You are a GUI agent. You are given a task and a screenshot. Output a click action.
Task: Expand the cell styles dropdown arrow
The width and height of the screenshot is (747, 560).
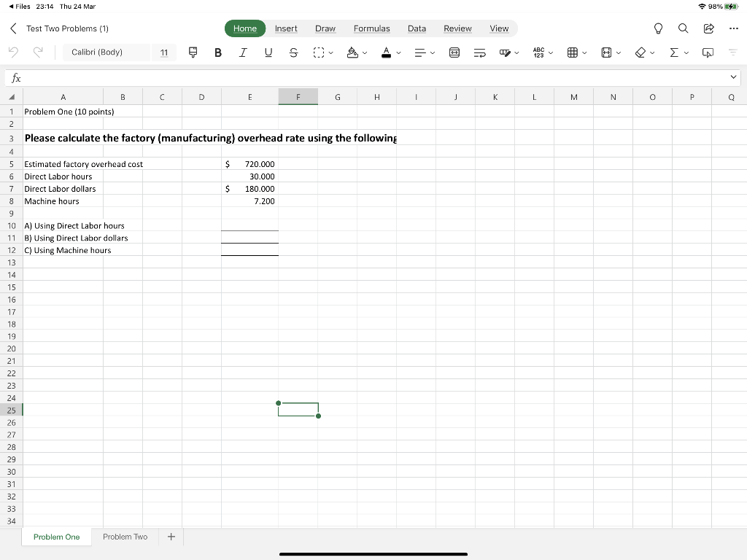[517, 52]
